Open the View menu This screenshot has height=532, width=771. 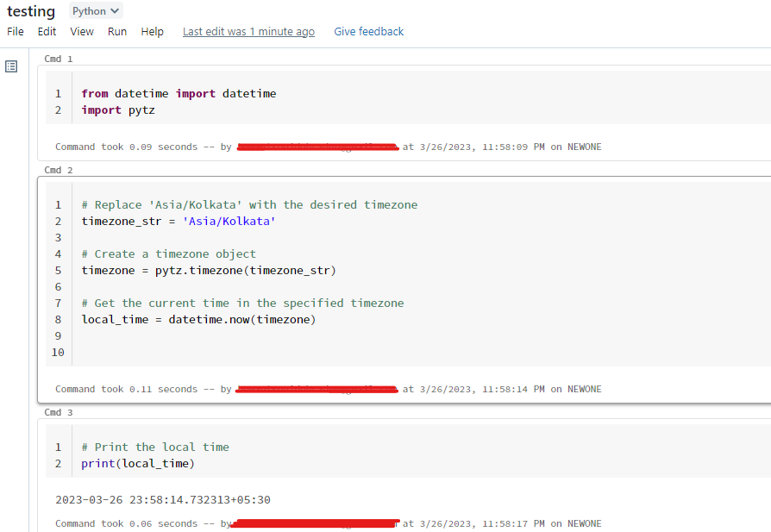tap(82, 32)
